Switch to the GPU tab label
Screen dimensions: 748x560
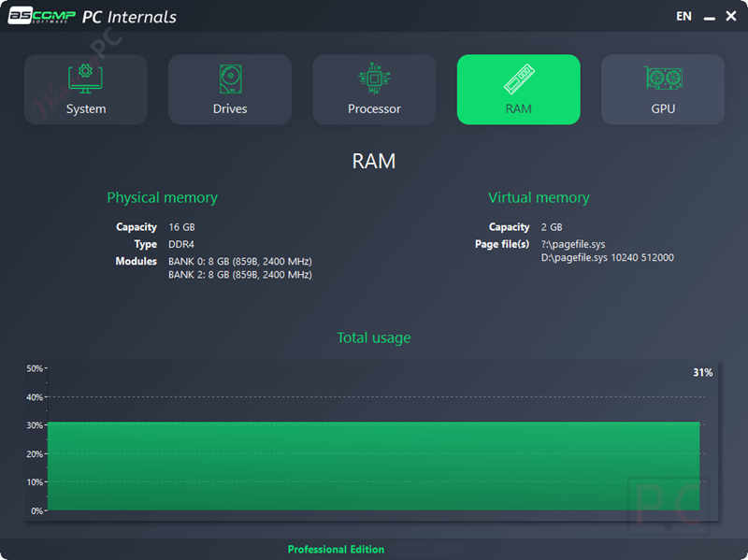tap(663, 108)
